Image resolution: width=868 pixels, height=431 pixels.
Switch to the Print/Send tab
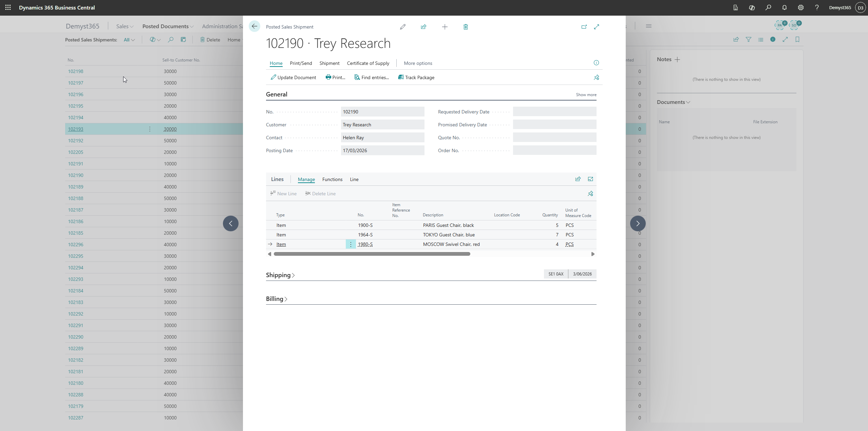(301, 63)
